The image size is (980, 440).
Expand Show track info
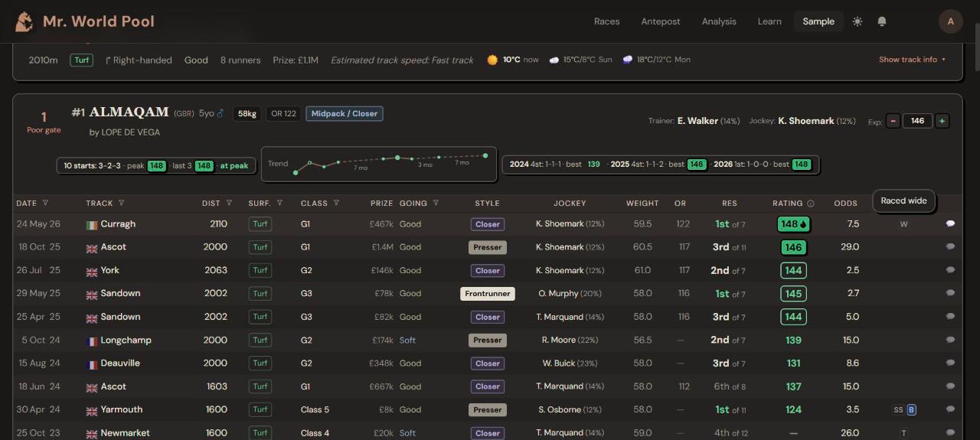pyautogui.click(x=912, y=60)
